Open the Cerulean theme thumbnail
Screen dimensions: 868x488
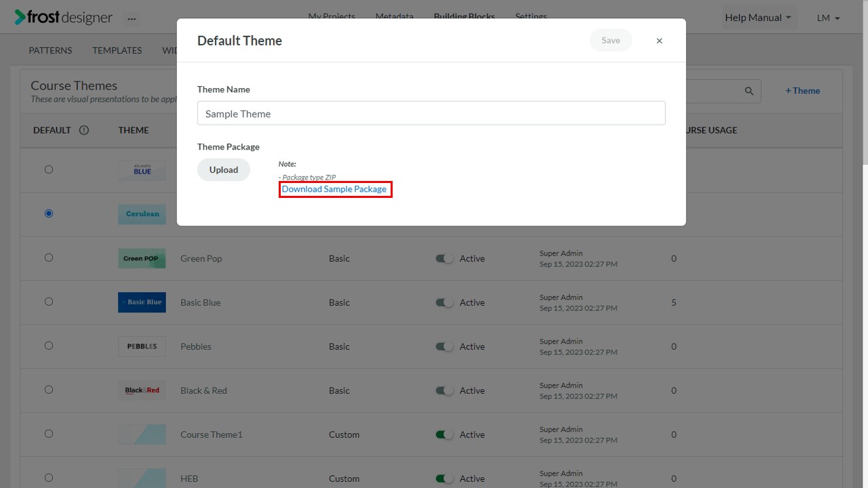pos(142,213)
